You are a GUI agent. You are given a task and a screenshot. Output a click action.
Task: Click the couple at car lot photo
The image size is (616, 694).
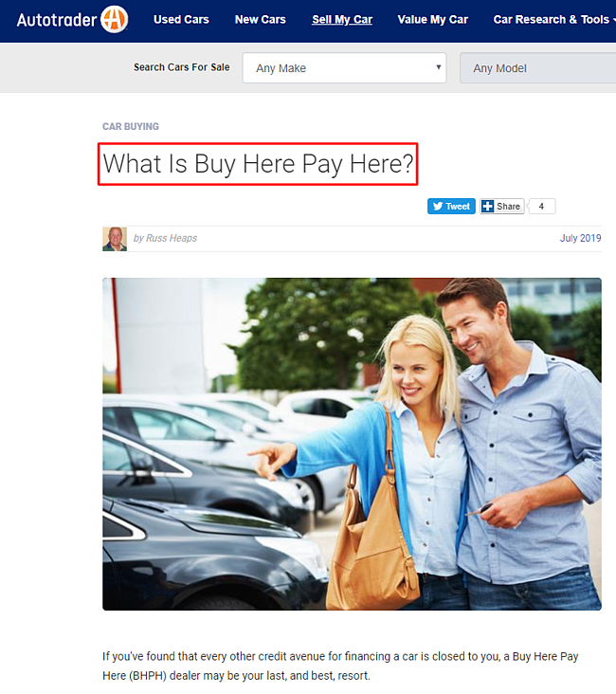point(352,444)
